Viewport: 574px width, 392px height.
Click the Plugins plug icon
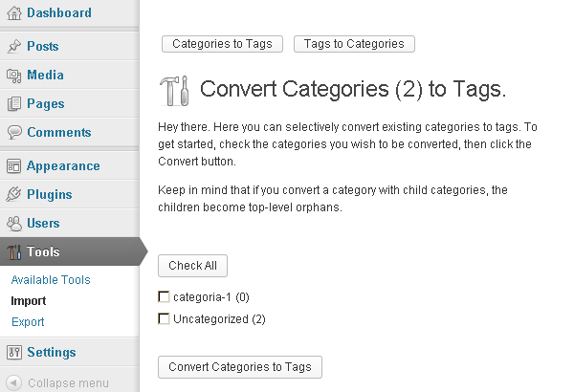coord(13,195)
